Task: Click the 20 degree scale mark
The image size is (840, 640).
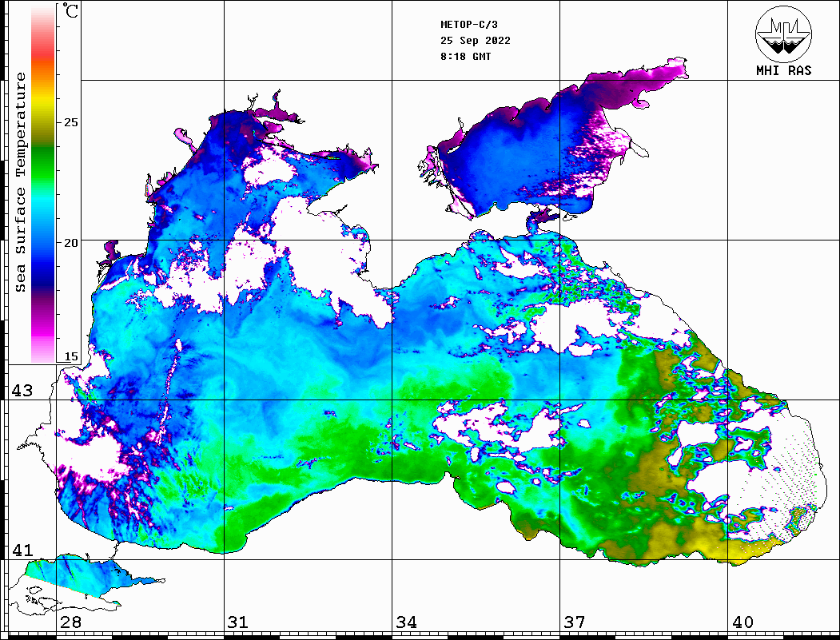Action: 70,243
